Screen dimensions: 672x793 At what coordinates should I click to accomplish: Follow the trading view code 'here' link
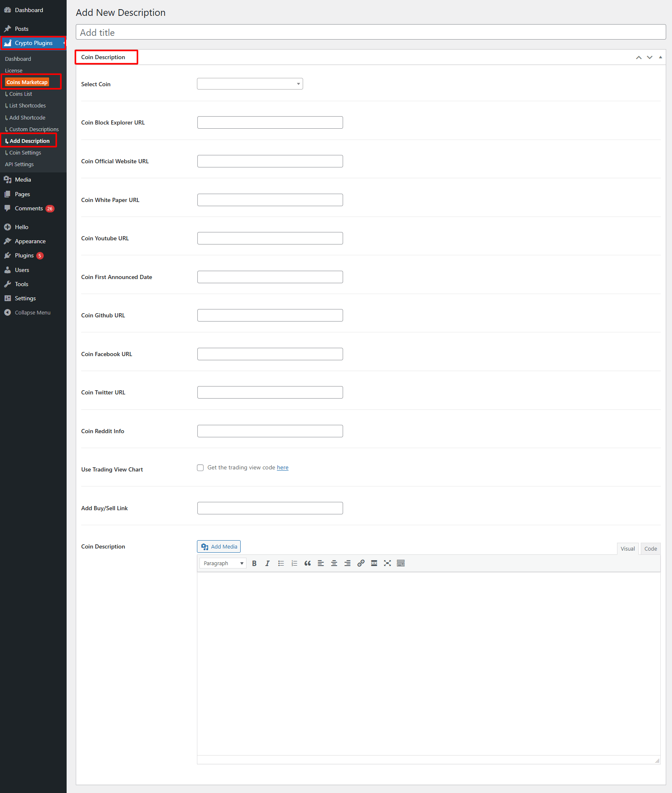(283, 468)
